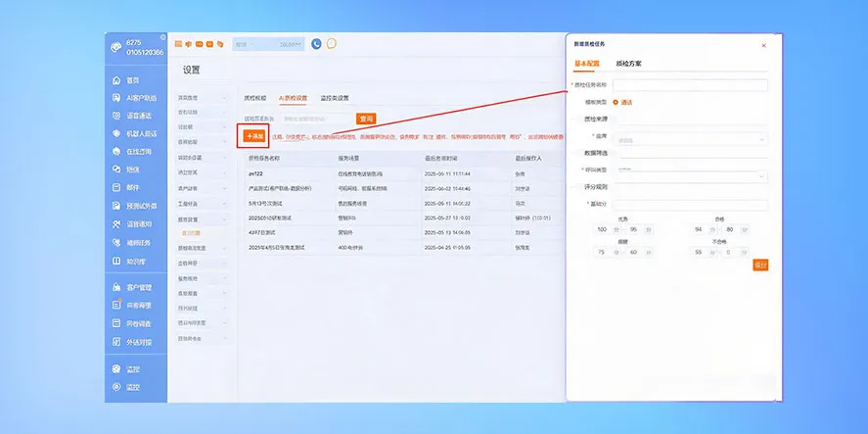Click the 400 service scene cell
Viewport: 868px width, 434px height.
tap(350, 248)
